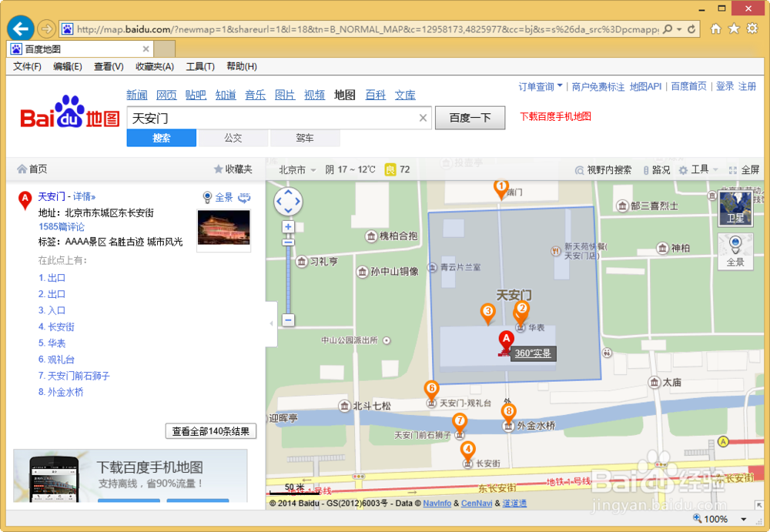
Task: Click the 百度一下 search button
Action: (470, 118)
